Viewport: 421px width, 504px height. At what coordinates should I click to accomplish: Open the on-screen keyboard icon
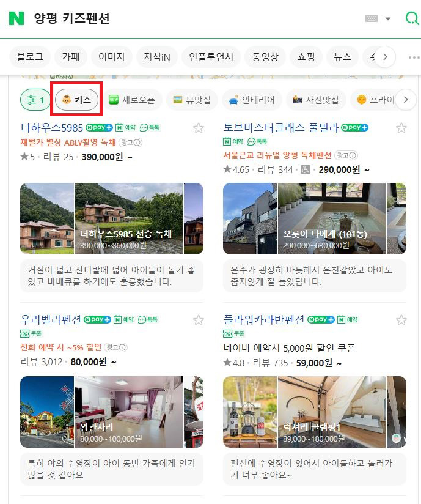pyautogui.click(x=372, y=18)
